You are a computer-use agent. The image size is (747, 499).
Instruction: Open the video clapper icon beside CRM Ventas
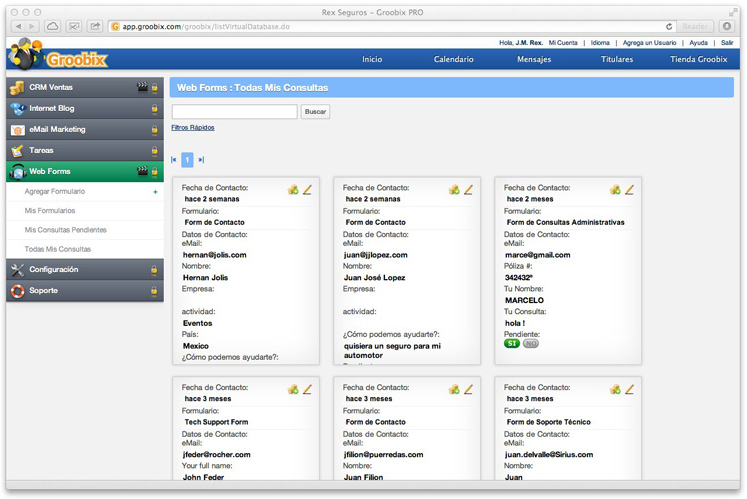click(142, 88)
